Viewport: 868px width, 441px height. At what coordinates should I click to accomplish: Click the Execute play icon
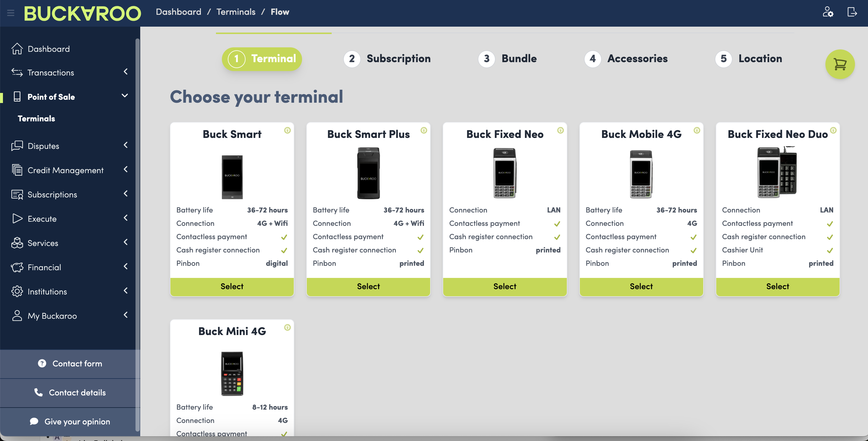click(17, 219)
